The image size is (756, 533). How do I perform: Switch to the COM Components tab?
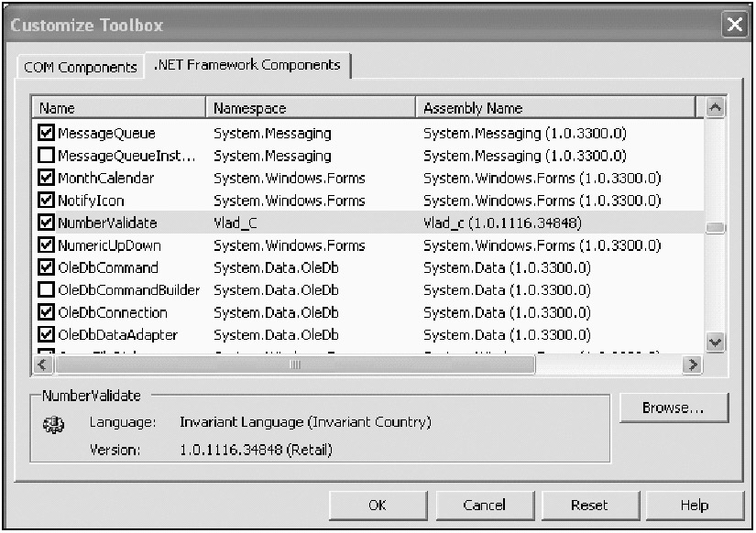pos(78,67)
